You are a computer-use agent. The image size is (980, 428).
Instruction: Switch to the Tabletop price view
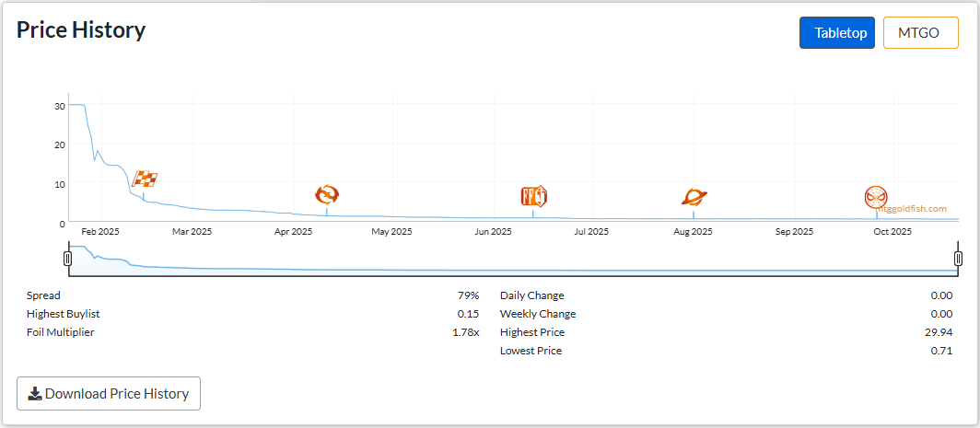tap(837, 32)
